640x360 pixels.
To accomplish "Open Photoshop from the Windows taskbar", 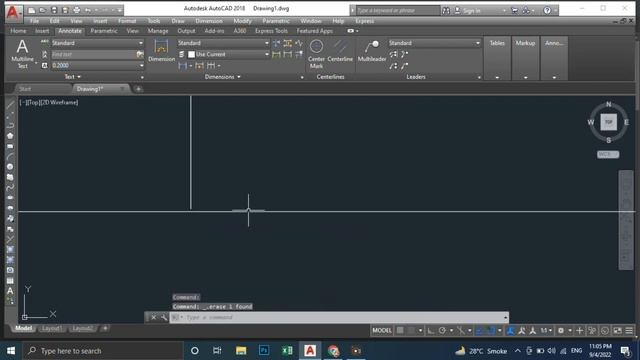I will point(264,351).
